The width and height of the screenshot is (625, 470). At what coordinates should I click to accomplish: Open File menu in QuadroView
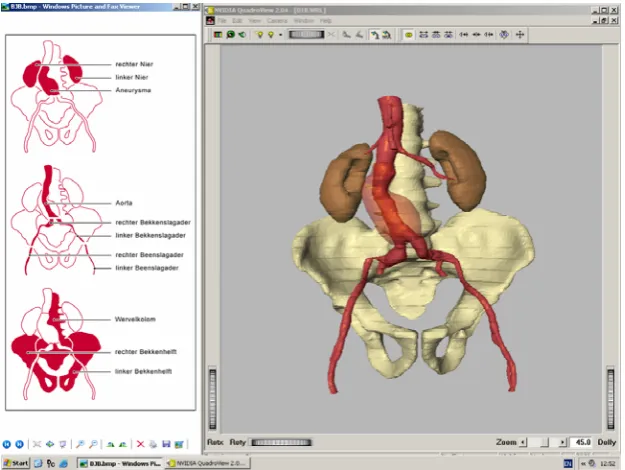(x=222, y=21)
